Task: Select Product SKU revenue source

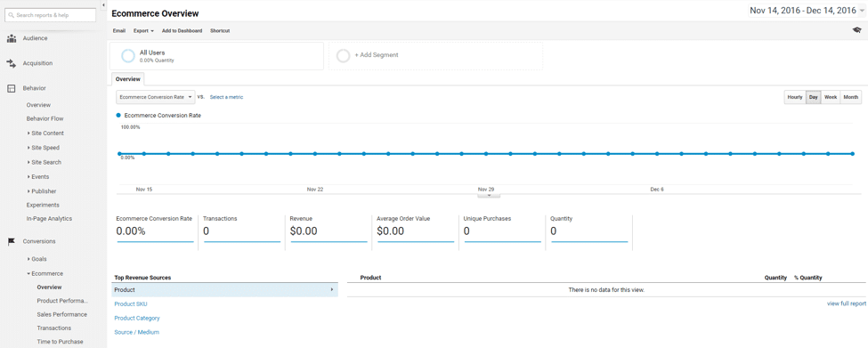Action: coord(131,304)
